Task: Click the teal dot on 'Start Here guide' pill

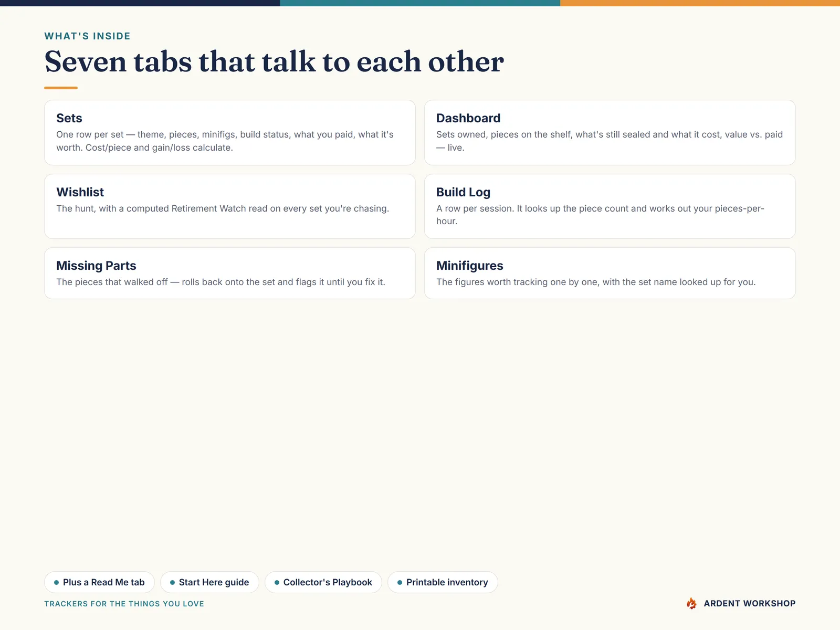Action: pos(172,583)
